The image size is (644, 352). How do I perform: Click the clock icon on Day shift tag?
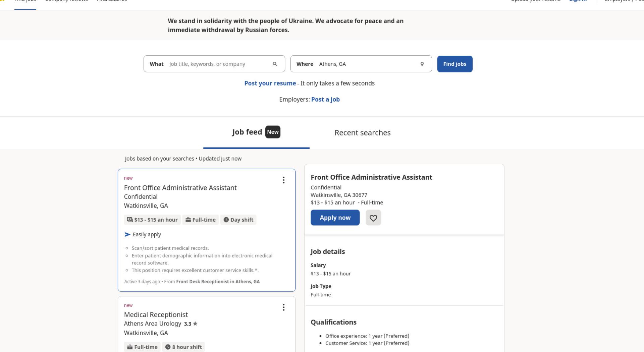pos(226,220)
